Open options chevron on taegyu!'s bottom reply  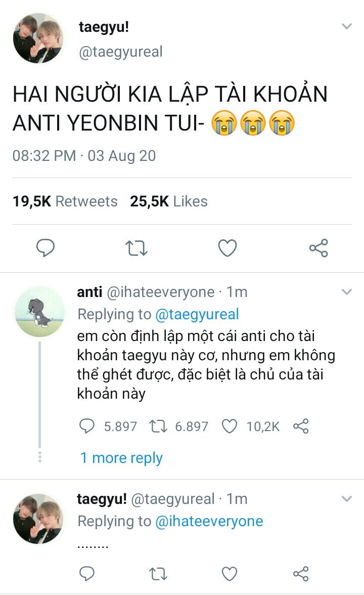point(346,499)
